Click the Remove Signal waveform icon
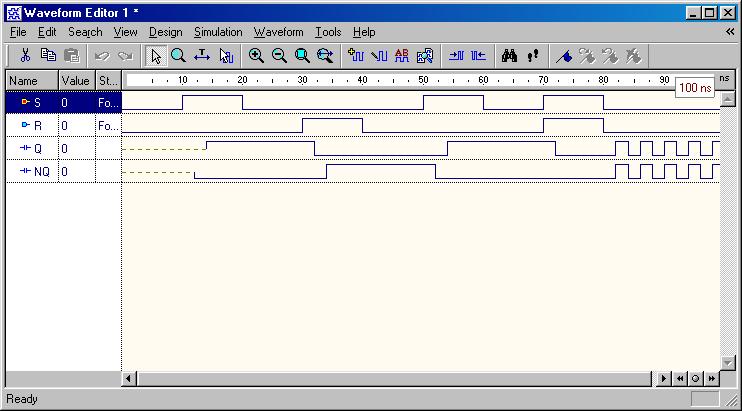 pyautogui.click(x=379, y=56)
